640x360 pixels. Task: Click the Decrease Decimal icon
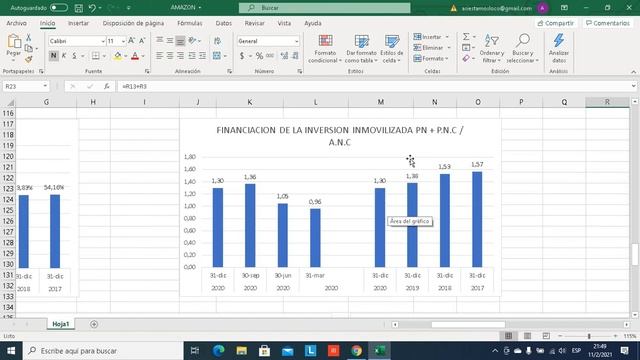(295, 56)
